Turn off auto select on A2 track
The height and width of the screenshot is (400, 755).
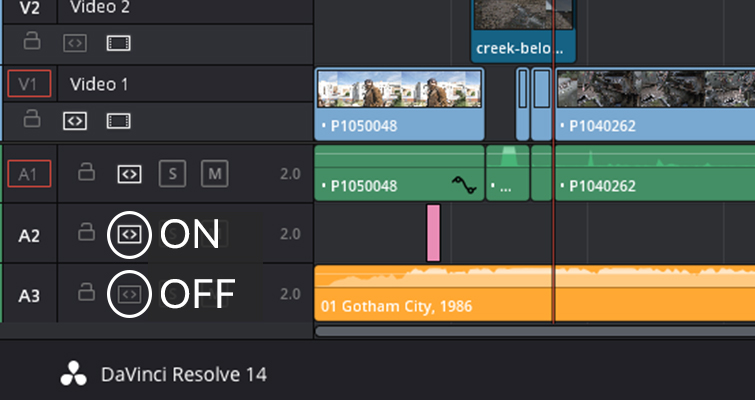tap(129, 234)
